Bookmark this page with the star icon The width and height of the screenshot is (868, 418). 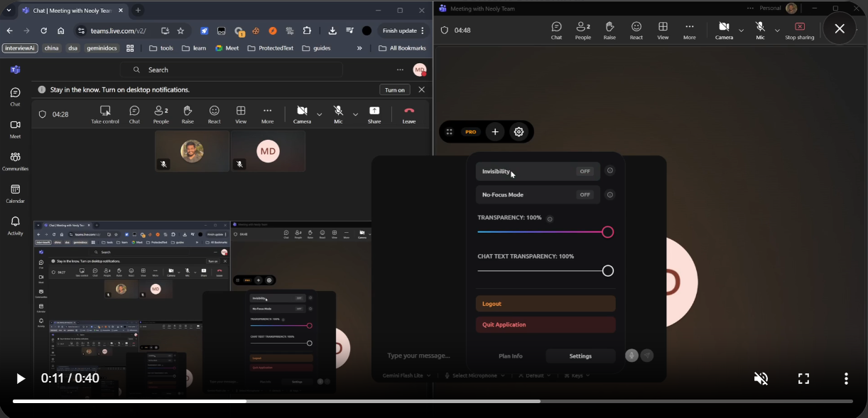180,31
